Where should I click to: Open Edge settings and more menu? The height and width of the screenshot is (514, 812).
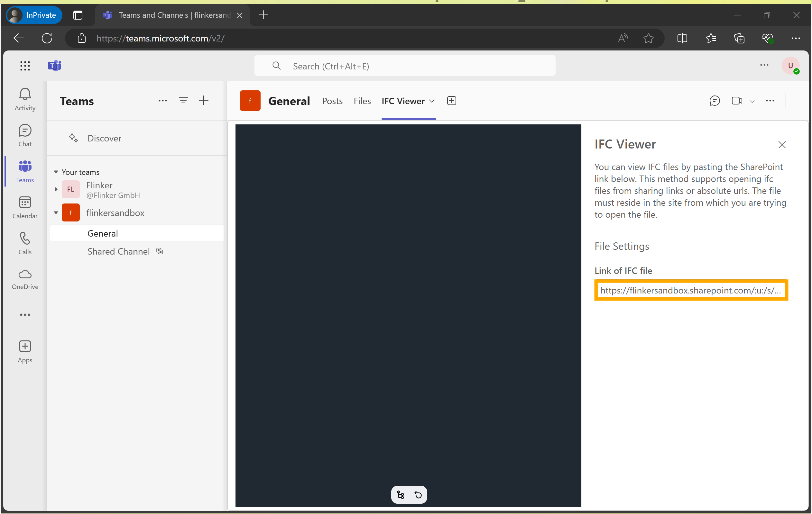pyautogui.click(x=796, y=38)
